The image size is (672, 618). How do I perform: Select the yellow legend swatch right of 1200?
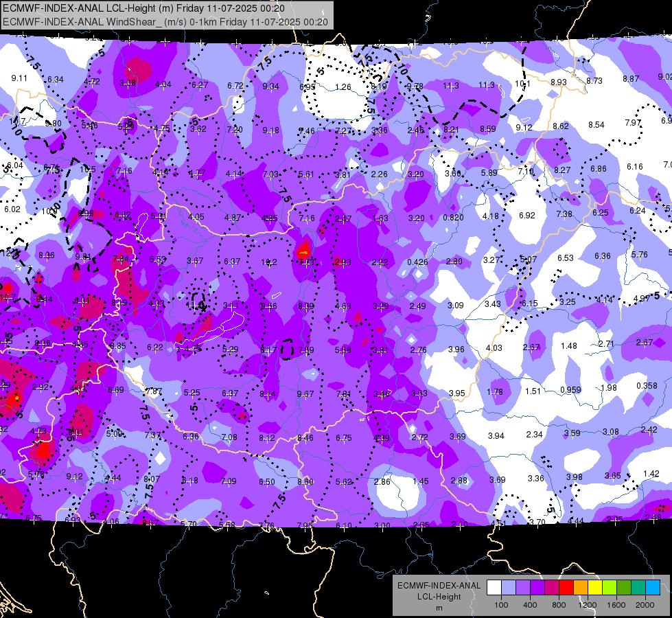(x=595, y=587)
